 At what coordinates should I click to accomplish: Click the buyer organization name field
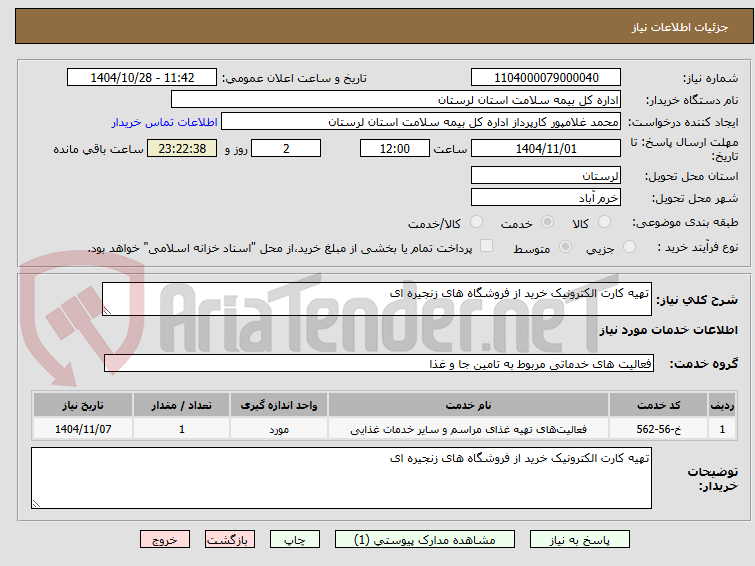click(396, 100)
